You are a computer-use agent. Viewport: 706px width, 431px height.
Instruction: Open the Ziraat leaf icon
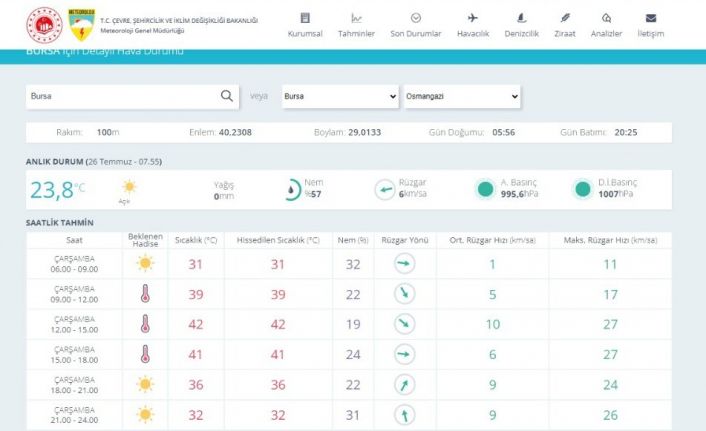point(565,18)
